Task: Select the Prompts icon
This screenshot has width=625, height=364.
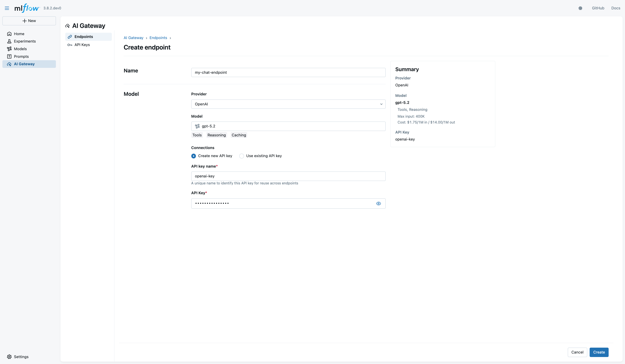Action: (9, 56)
